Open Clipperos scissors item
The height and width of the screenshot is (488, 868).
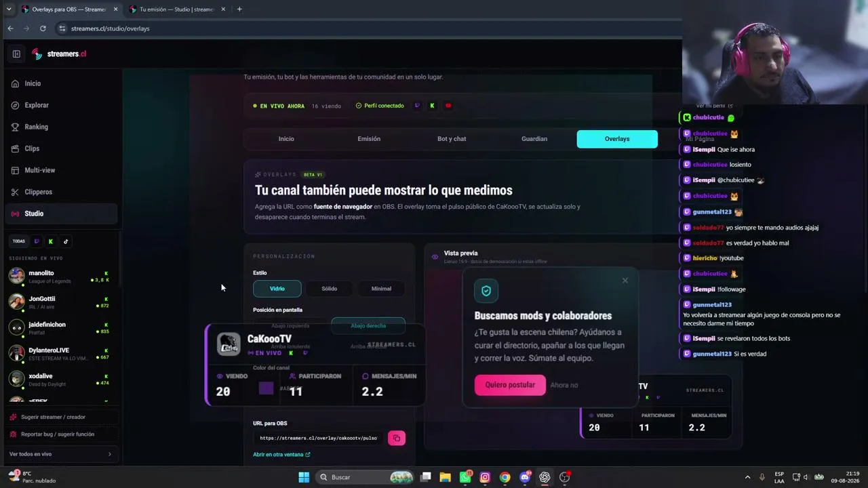[x=61, y=192]
